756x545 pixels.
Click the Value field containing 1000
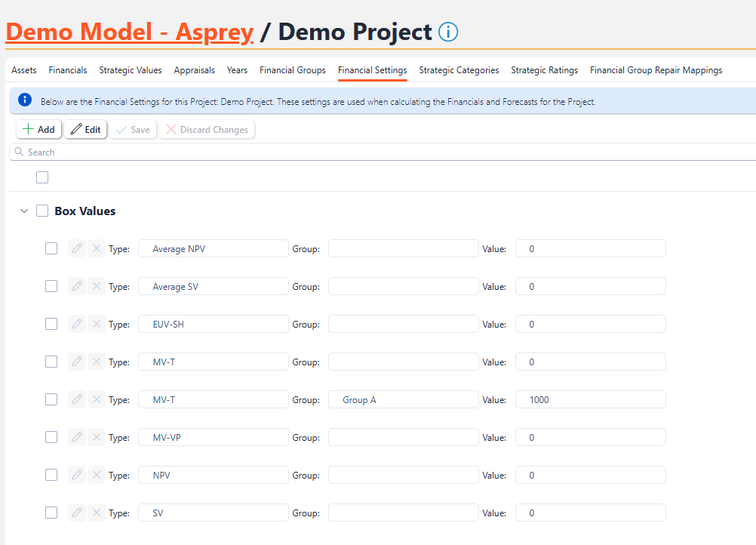pyautogui.click(x=590, y=399)
